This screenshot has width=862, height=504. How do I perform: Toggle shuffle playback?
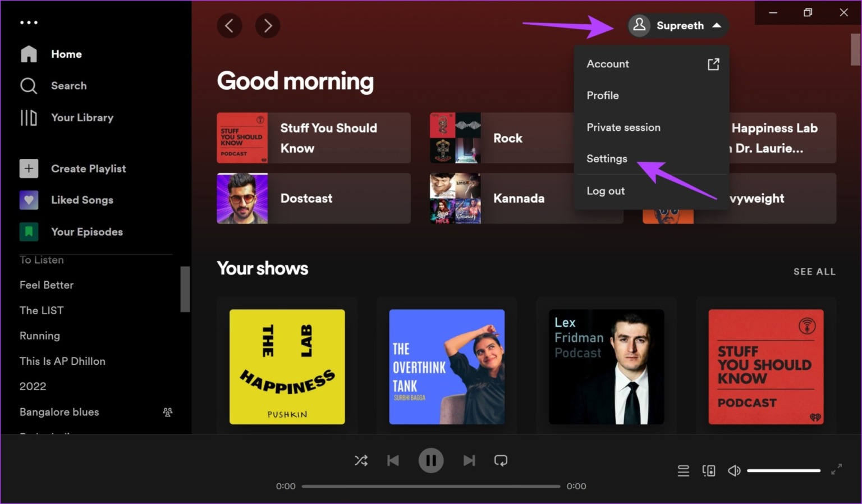click(361, 460)
